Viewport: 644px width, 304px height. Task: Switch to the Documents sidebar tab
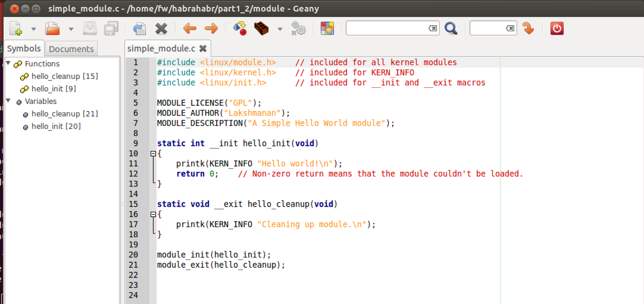click(x=71, y=49)
